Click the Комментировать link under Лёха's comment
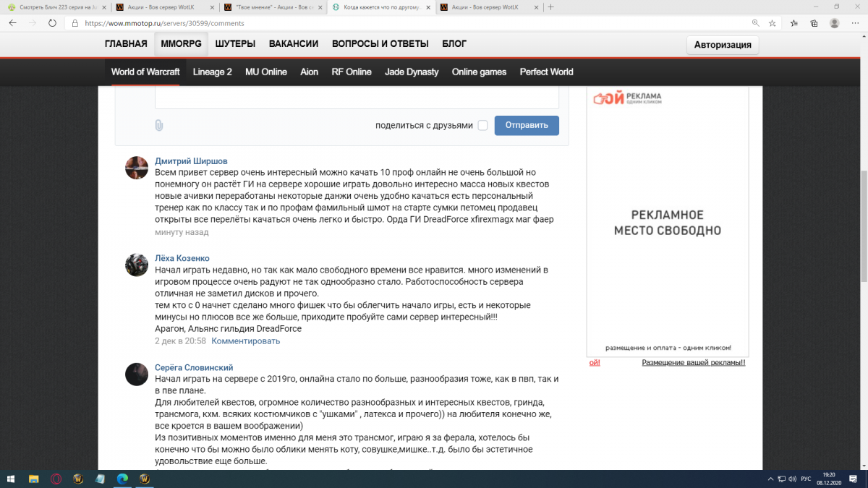The height and width of the screenshot is (488, 868). [246, 341]
